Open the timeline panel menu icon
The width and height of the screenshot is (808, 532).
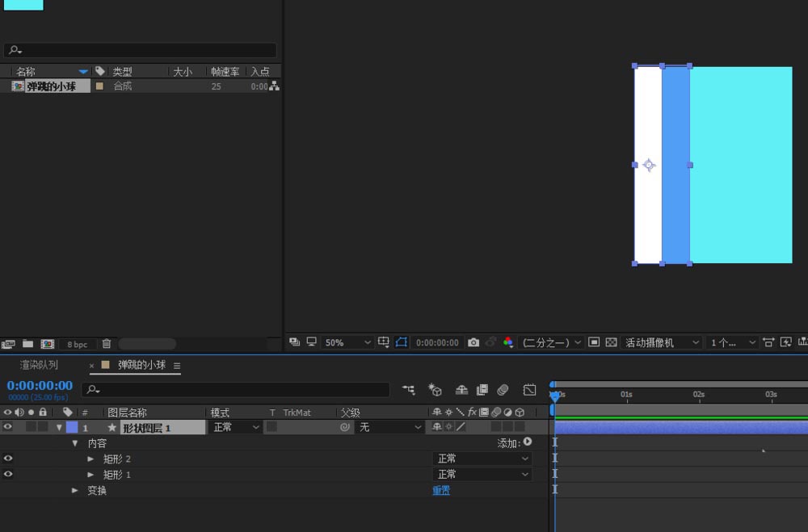177,366
